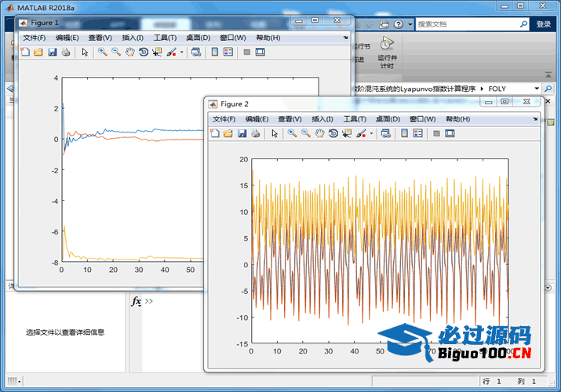Open 插入(I) menu in Figure 1
This screenshot has width=561, height=392.
pos(133,38)
